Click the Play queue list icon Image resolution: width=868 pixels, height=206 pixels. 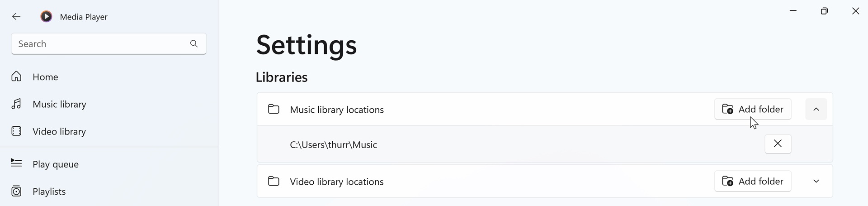point(16,163)
